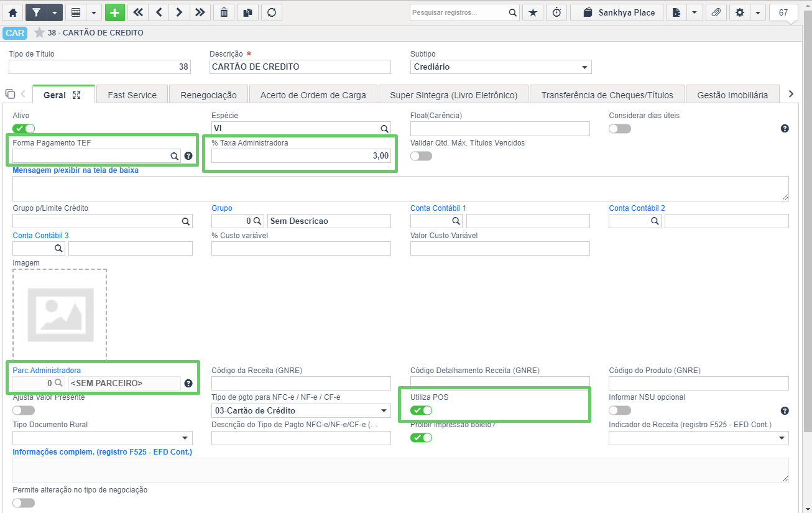Refresh the record data
The height and width of the screenshot is (513, 812).
(x=271, y=12)
